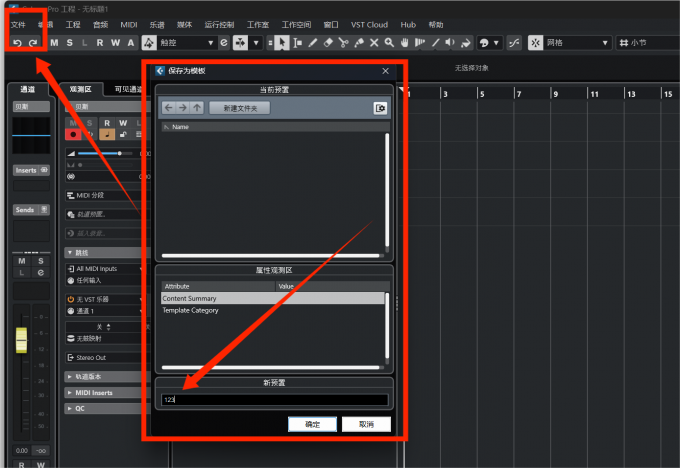Viewport: 680px width, 468px height.
Task: Go forward in the template browser
Action: pos(183,108)
